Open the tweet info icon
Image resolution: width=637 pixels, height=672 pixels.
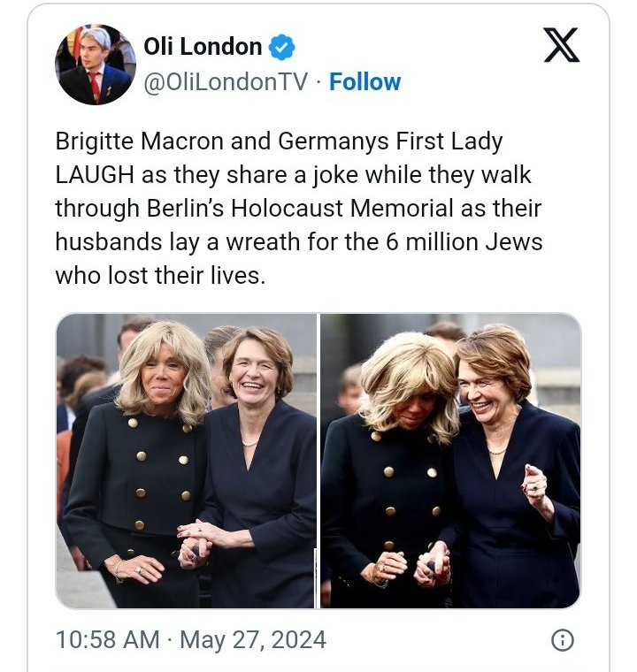click(562, 640)
